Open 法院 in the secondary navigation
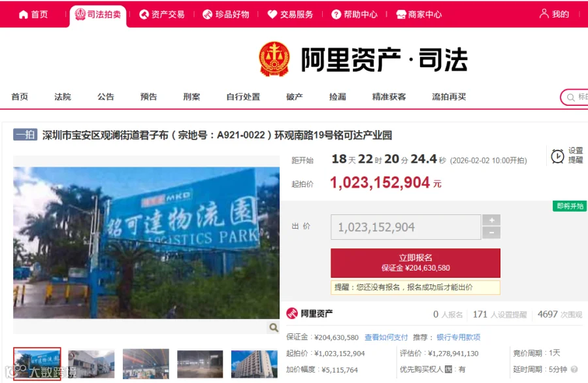 (x=63, y=97)
